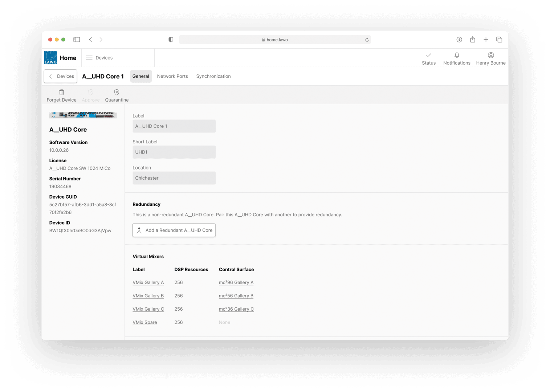The height and width of the screenshot is (392, 550).
Task: Click the Redundancy section heading
Action: coord(146,204)
